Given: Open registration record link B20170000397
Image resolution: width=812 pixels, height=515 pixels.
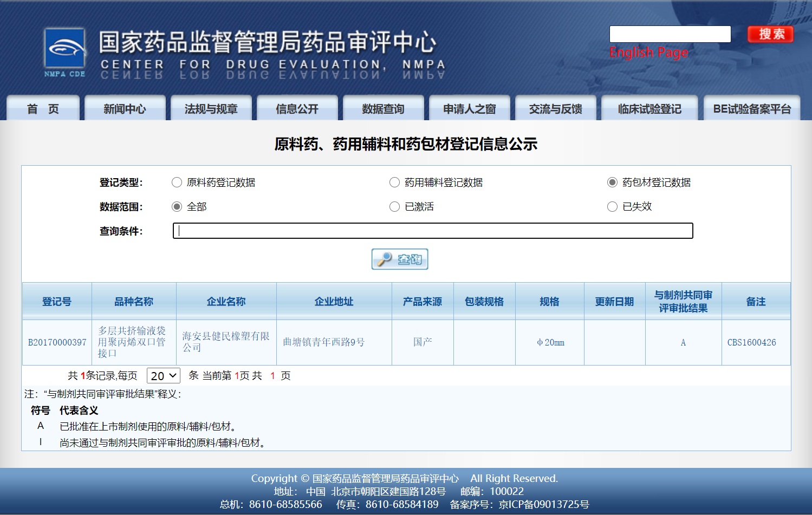Looking at the screenshot, I should 56,342.
